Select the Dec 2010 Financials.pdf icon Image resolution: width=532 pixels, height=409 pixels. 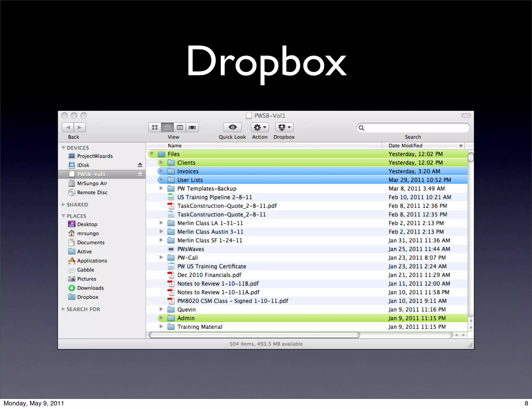click(x=171, y=275)
